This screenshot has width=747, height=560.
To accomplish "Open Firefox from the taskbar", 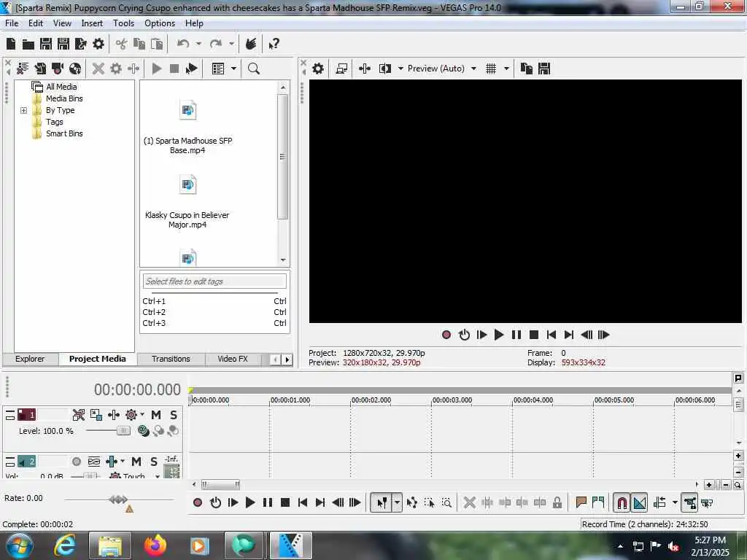I will (155, 545).
